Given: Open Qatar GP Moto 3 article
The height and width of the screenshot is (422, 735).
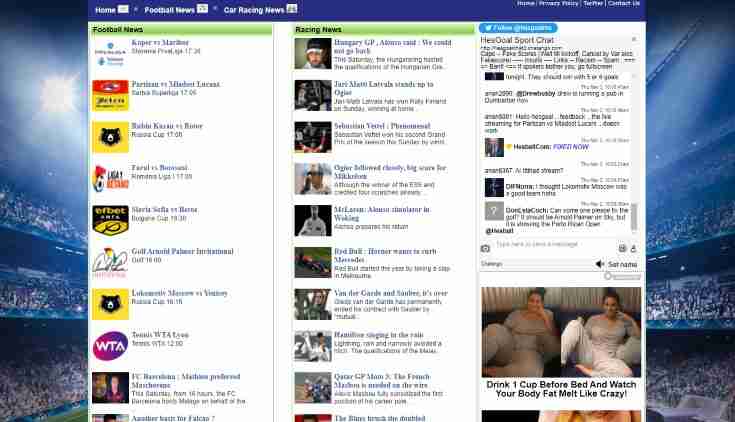Looking at the screenshot, I should pyautogui.click(x=382, y=380).
